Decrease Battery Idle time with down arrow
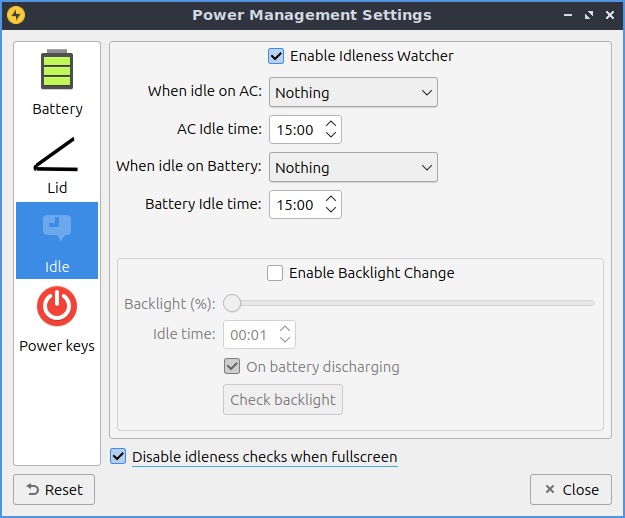The width and height of the screenshot is (625, 518). (332, 211)
